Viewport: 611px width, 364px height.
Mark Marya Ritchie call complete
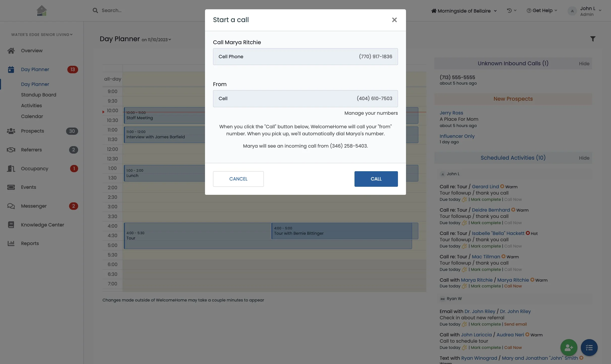[x=486, y=286]
